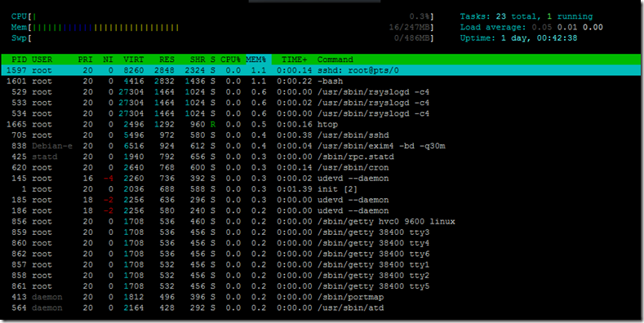Click the 1 running tasks count
The height and width of the screenshot is (323, 644).
pos(570,16)
